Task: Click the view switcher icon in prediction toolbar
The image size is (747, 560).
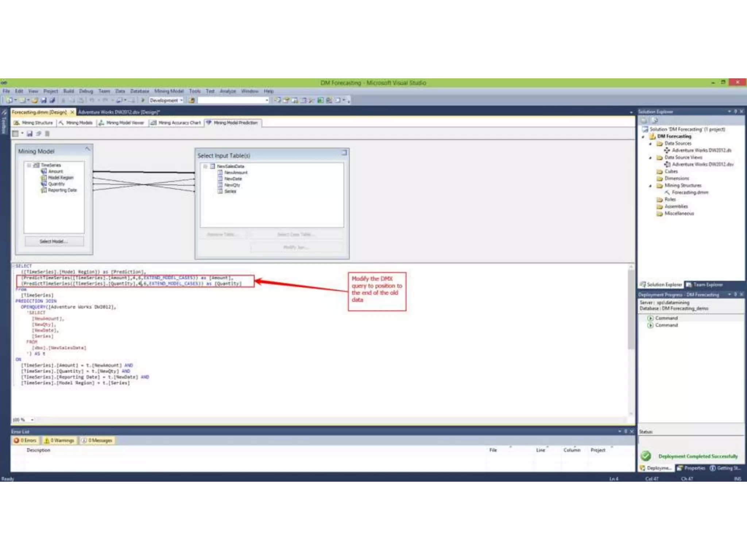Action: click(15, 134)
